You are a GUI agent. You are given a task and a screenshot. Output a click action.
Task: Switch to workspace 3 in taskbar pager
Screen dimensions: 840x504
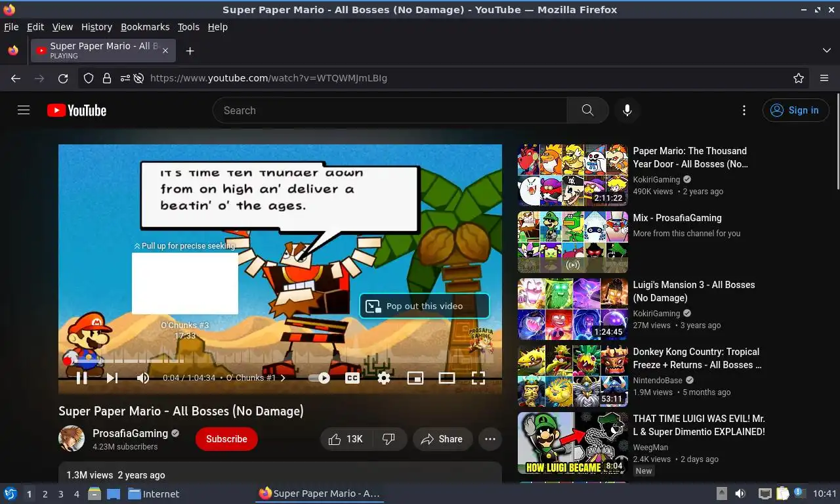60,494
